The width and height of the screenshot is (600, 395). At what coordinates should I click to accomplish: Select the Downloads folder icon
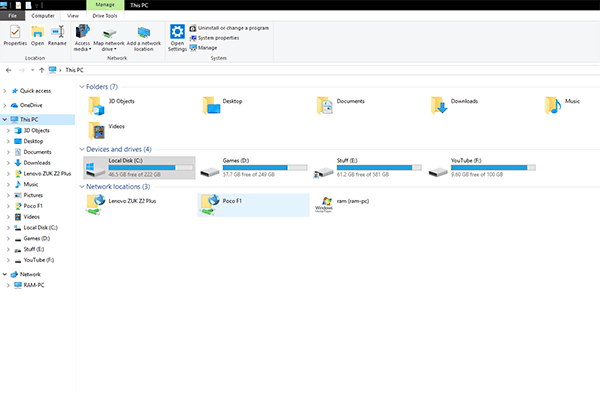click(x=439, y=106)
